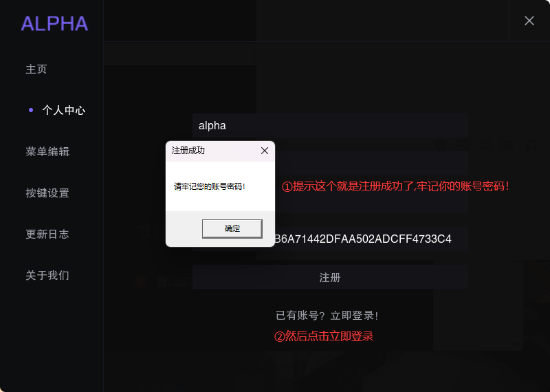Click the red ①提示这个就是注册成功了 annotation
Screen dimensions: 550x392
(x=395, y=186)
